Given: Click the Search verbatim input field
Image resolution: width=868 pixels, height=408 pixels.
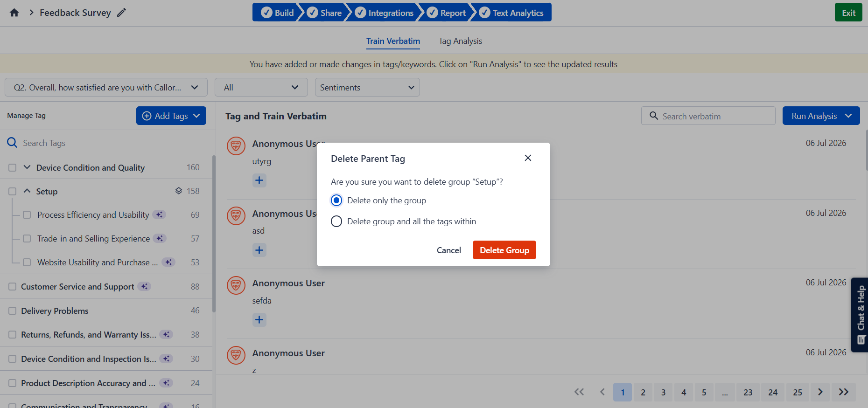Looking at the screenshot, I should 708,116.
